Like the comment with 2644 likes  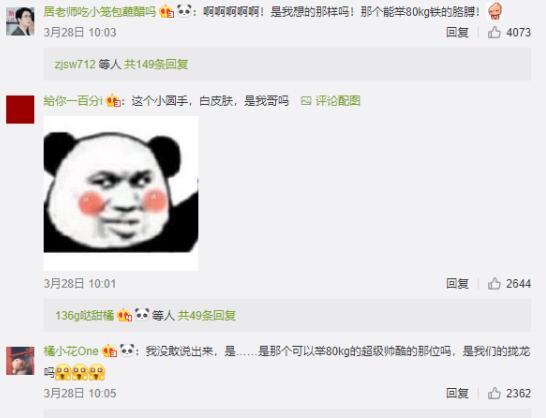tap(494, 284)
